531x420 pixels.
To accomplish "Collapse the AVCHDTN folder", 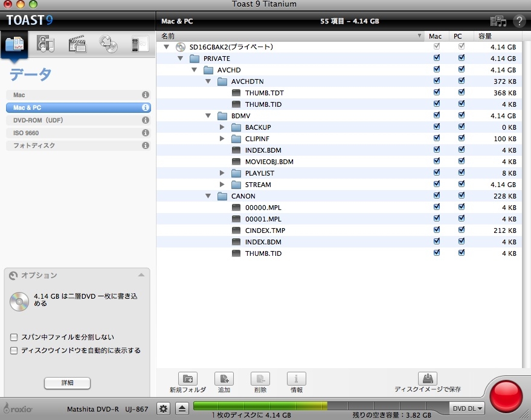I will (x=208, y=81).
